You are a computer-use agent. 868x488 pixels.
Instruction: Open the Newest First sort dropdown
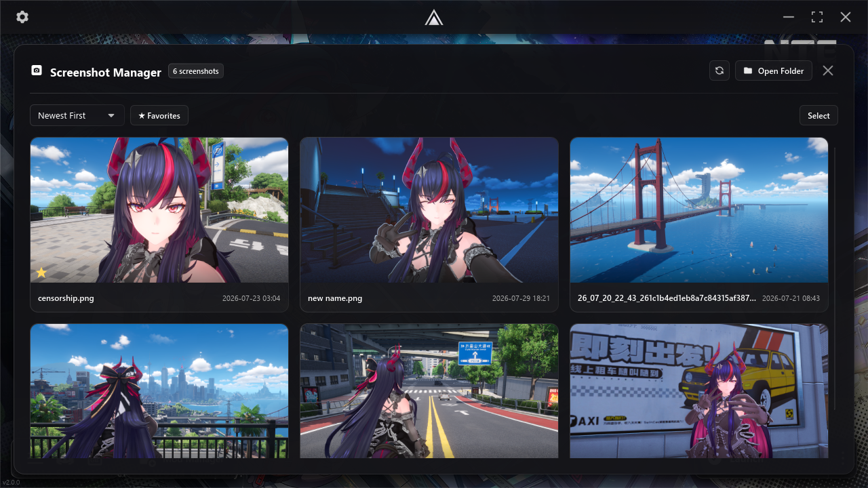click(x=77, y=115)
